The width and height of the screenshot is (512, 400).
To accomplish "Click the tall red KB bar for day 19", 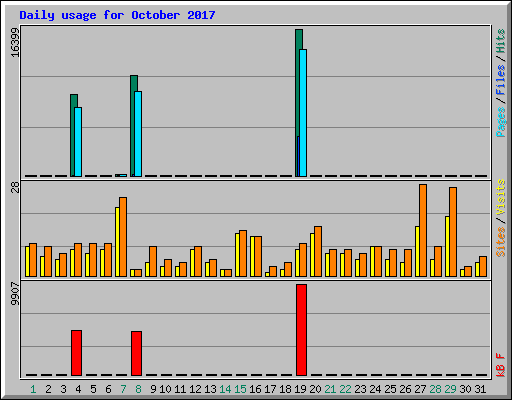I will click(x=301, y=330).
